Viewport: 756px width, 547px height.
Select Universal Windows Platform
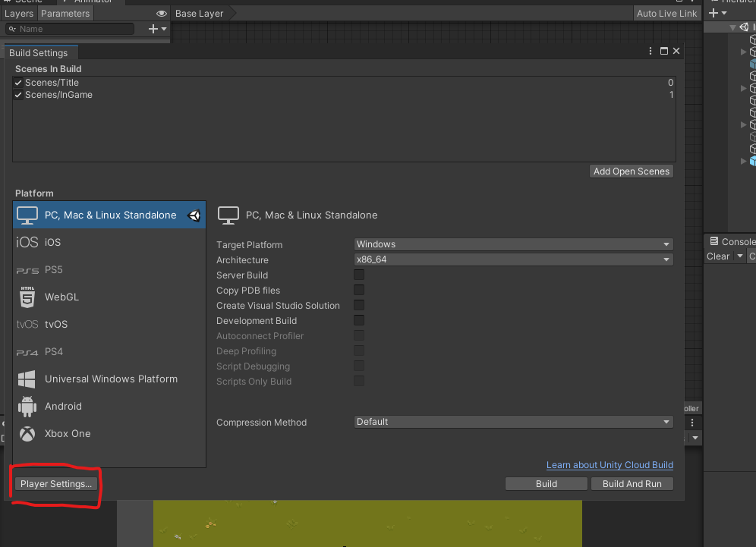click(109, 379)
